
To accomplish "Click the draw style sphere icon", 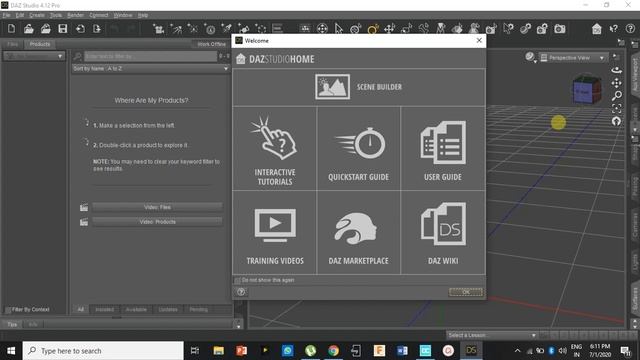I will pos(530,57).
